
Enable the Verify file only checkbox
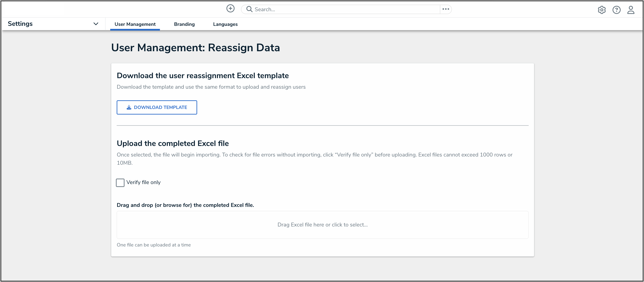click(120, 183)
